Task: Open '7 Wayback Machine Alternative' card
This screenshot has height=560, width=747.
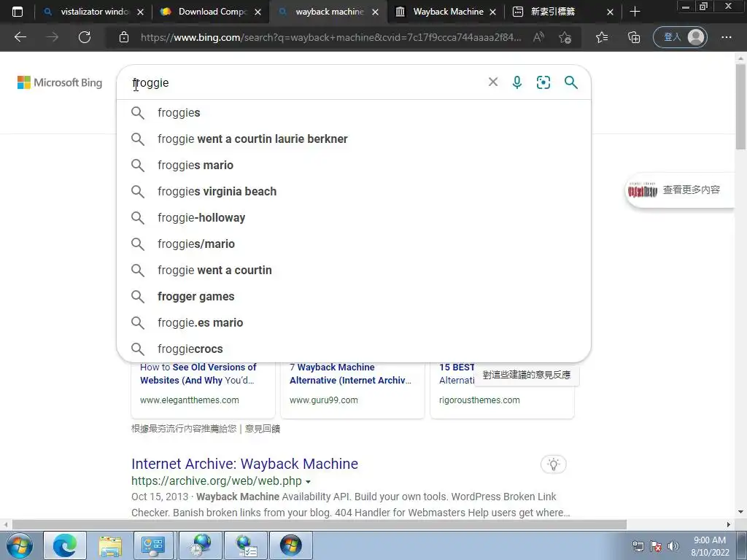Action: (x=352, y=391)
